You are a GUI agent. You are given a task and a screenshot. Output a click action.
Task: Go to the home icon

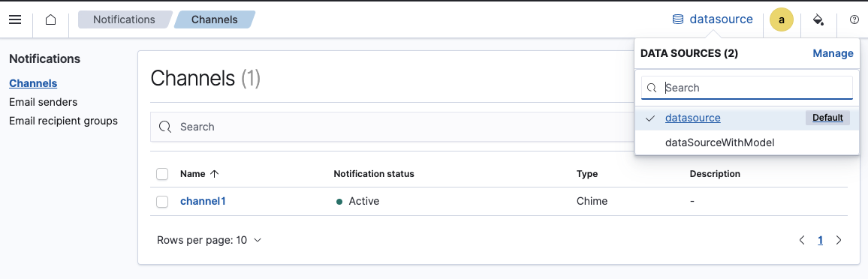point(50,20)
